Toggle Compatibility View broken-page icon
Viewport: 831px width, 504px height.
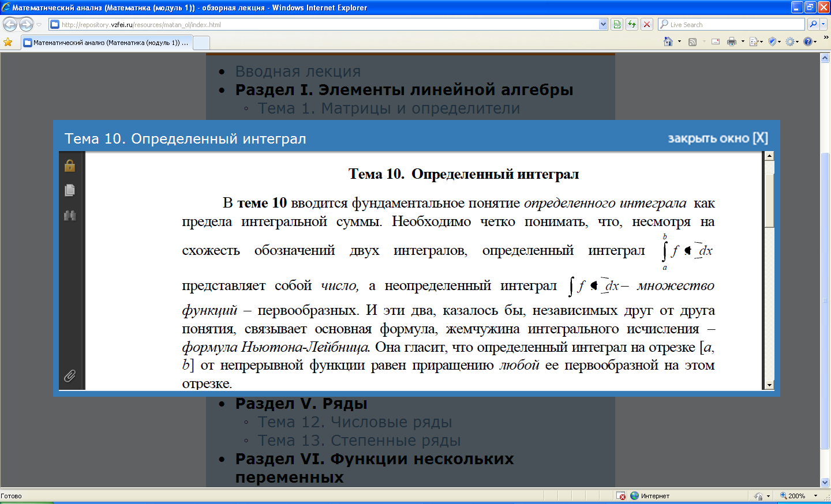tap(617, 24)
